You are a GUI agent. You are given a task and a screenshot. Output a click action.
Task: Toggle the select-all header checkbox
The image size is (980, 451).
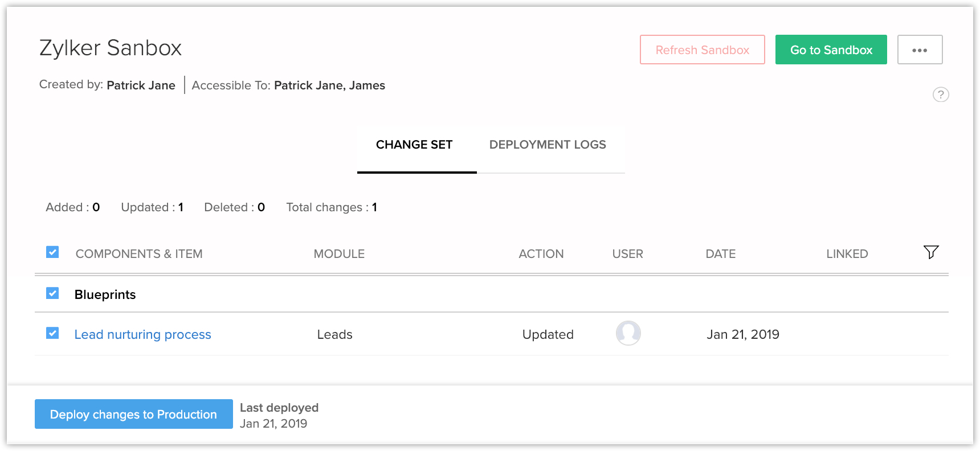click(x=52, y=252)
